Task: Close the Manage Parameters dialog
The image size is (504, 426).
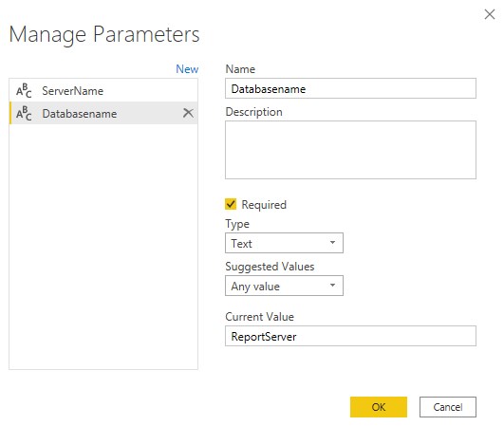Action: coord(490,14)
